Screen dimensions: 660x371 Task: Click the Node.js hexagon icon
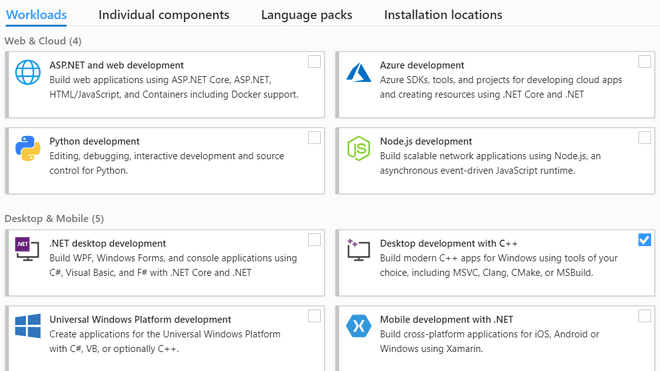[359, 148]
